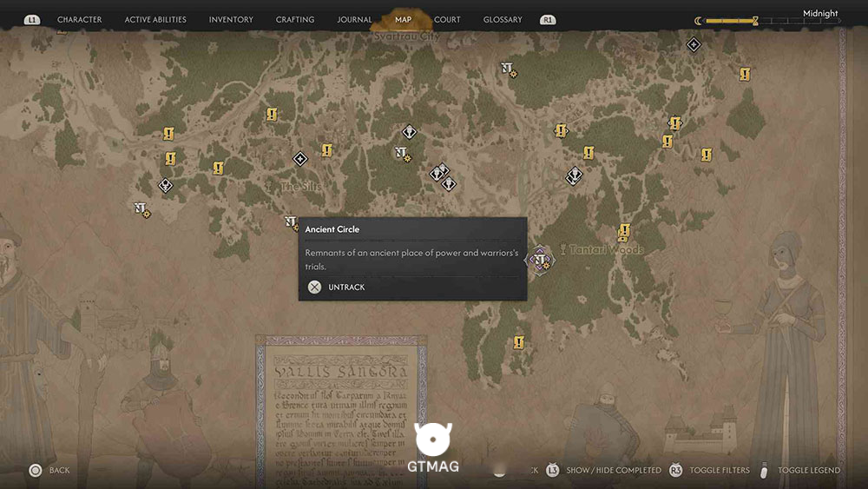Click the Vallis Sangora scroll heading
868x489 pixels.
341,371
